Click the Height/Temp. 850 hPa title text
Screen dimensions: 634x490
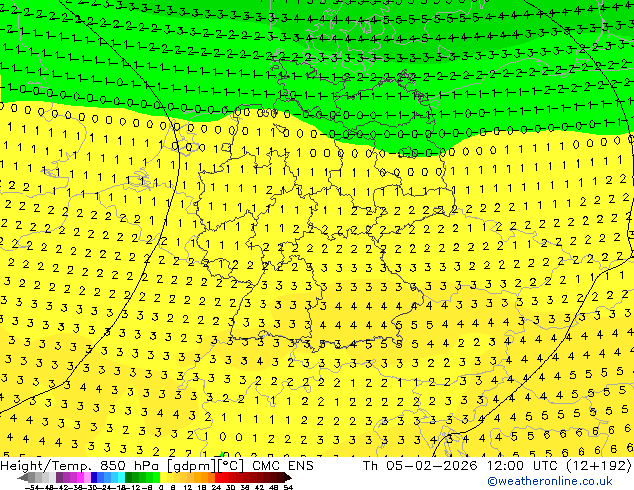pyautogui.click(x=82, y=466)
